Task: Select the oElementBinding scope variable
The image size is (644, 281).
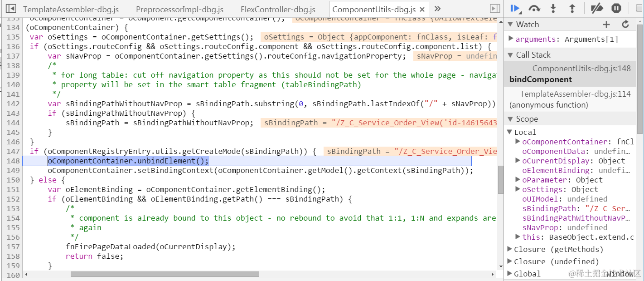Action: pyautogui.click(x=576, y=170)
